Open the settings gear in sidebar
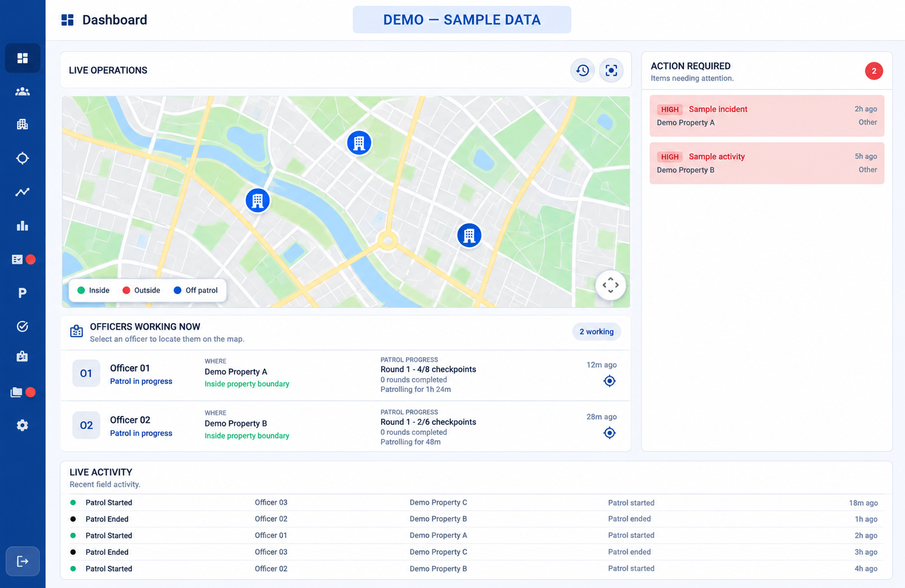 pos(23,425)
